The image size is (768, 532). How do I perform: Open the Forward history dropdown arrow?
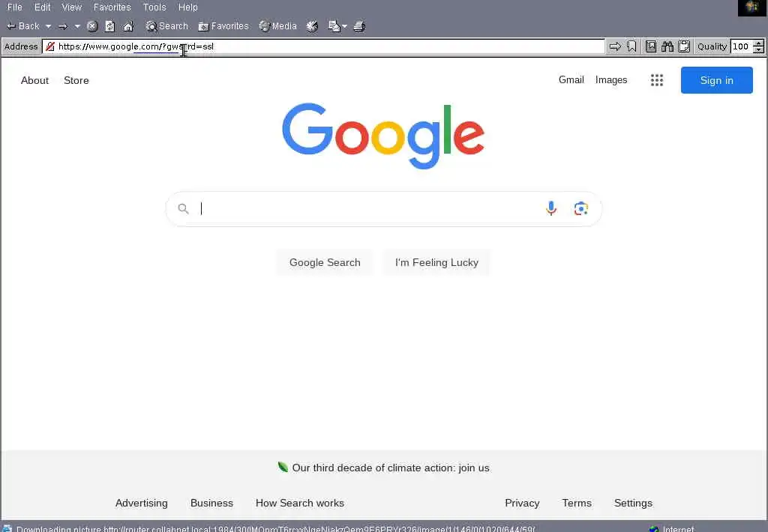[77, 26]
